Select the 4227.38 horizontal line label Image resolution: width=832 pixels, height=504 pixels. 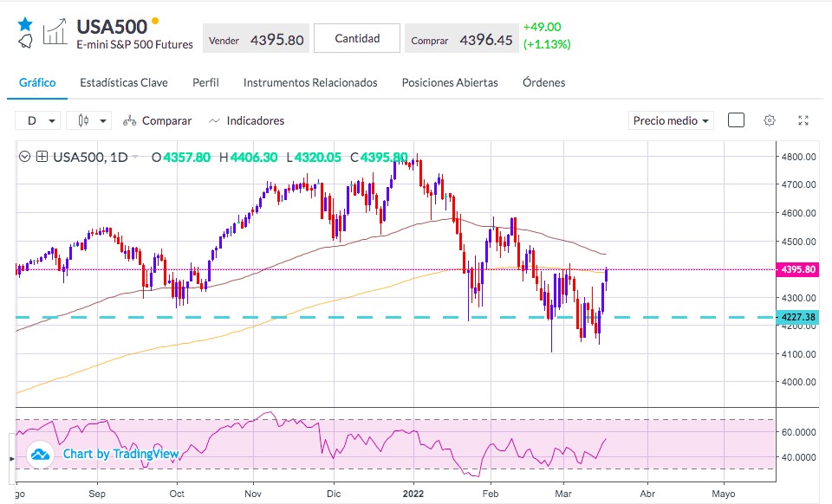(798, 317)
